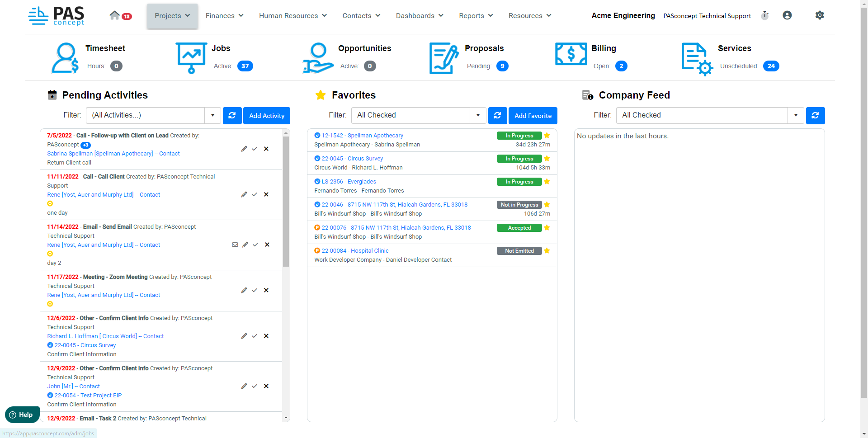868x438 pixels.
Task: Click the Opportunities hand icon
Action: [x=318, y=58]
